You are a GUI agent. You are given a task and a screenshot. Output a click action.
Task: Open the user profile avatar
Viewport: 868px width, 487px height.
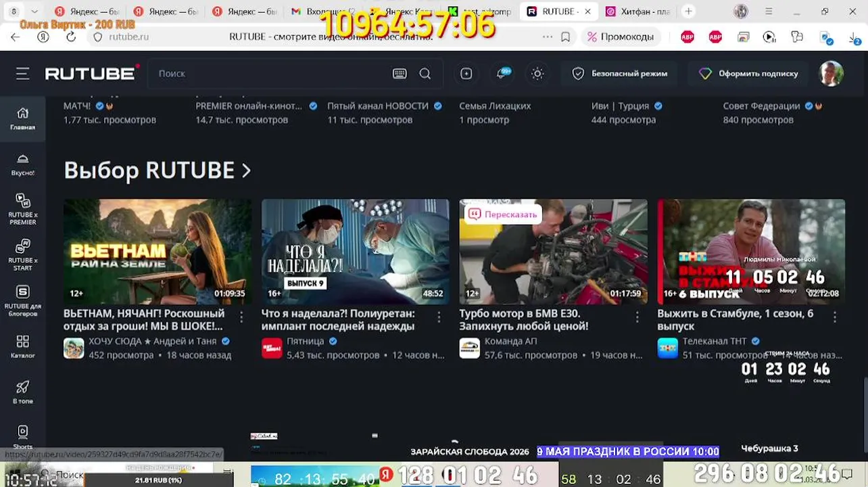pyautogui.click(x=831, y=74)
